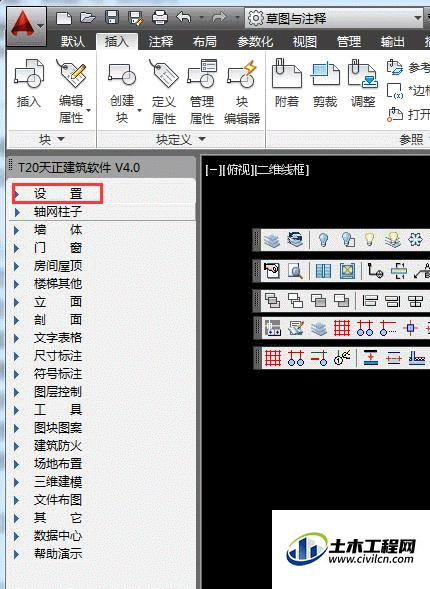Open the 创建块 dropdown arrow
Image resolution: width=430 pixels, height=589 pixels.
pyautogui.click(x=140, y=110)
